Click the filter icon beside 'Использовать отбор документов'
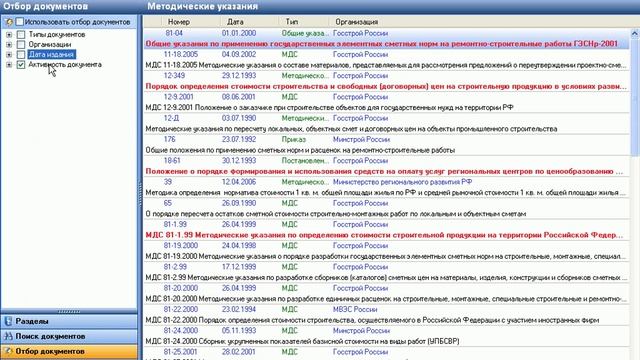This screenshot has width=640, height=360. 9,22
